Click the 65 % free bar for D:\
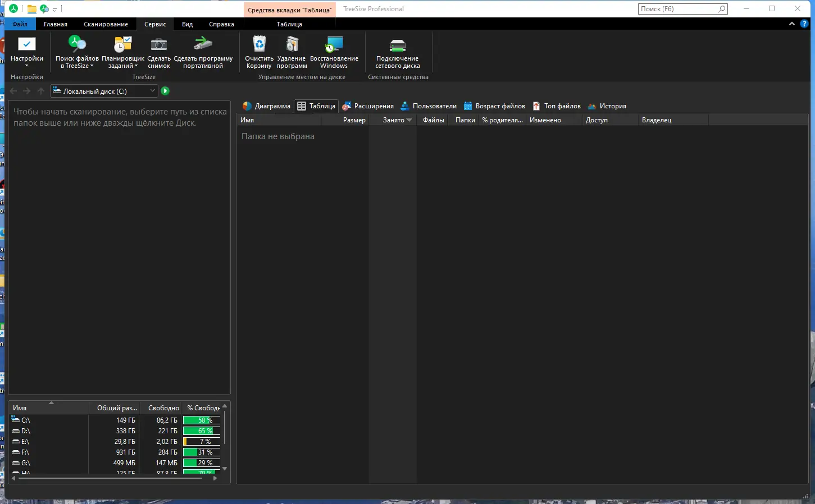 202,431
